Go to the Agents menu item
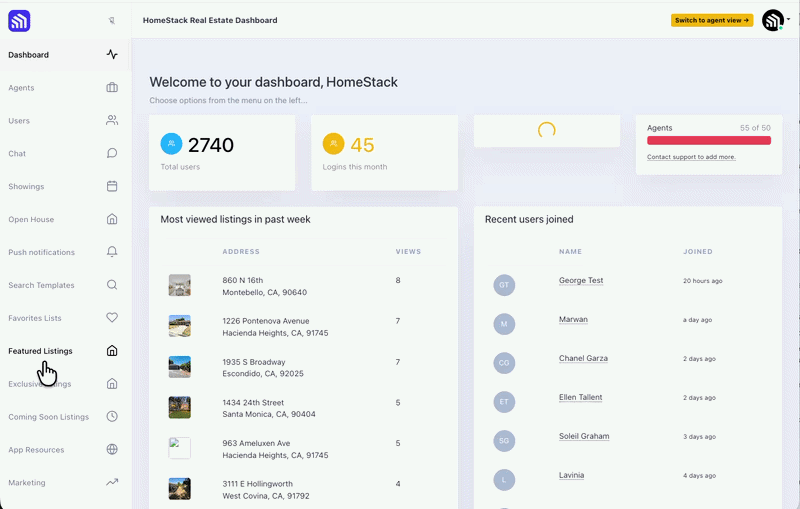800x509 pixels. 65,88
